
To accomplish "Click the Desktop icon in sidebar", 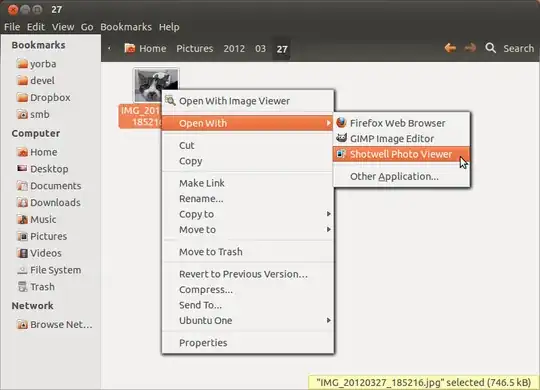I will click(22, 168).
